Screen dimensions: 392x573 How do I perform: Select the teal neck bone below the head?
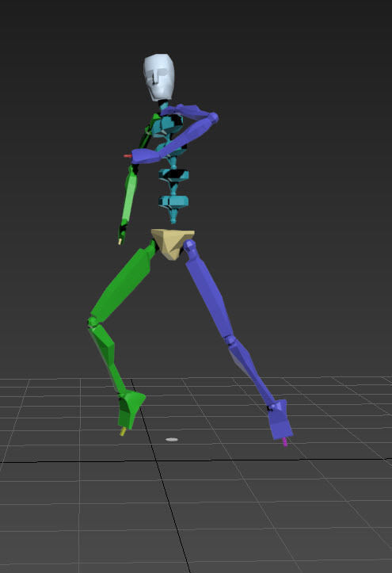click(163, 105)
